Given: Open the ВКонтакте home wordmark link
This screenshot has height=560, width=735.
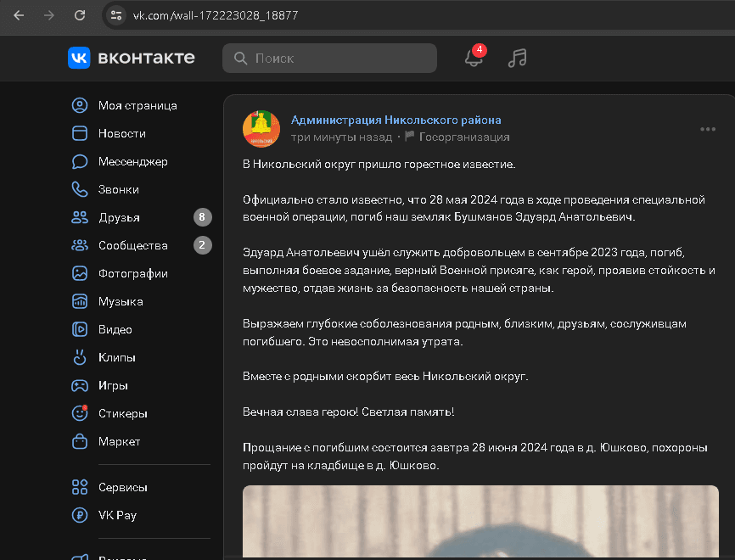Looking at the screenshot, I should (146, 58).
